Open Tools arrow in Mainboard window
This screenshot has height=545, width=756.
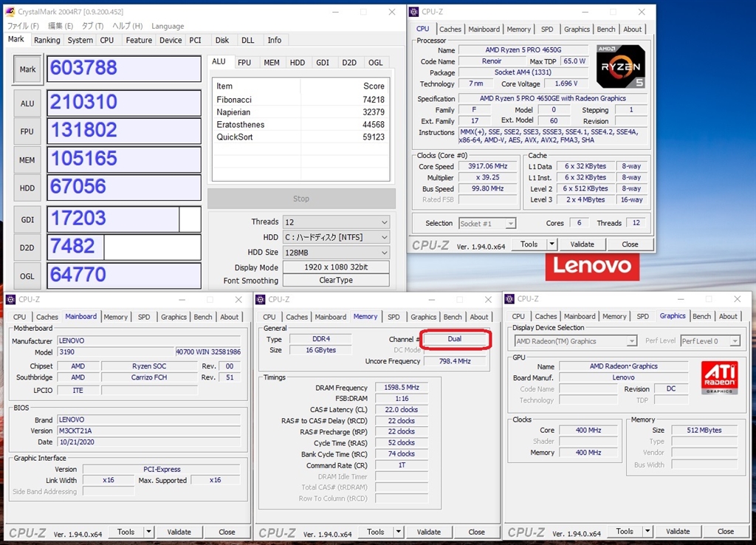coord(148,532)
